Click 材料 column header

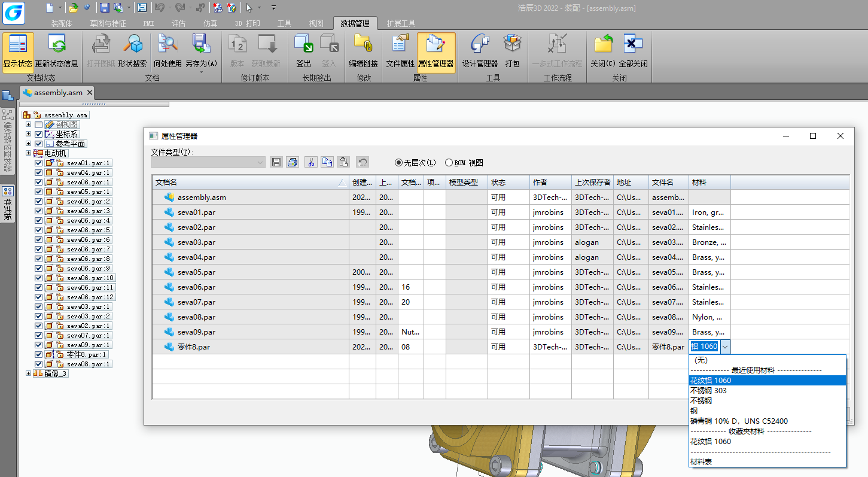tap(709, 182)
